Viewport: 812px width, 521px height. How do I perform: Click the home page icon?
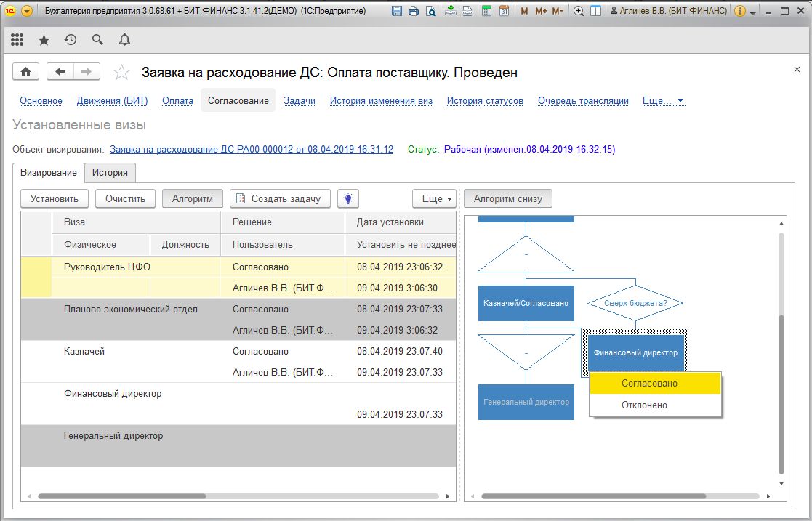pyautogui.click(x=26, y=71)
